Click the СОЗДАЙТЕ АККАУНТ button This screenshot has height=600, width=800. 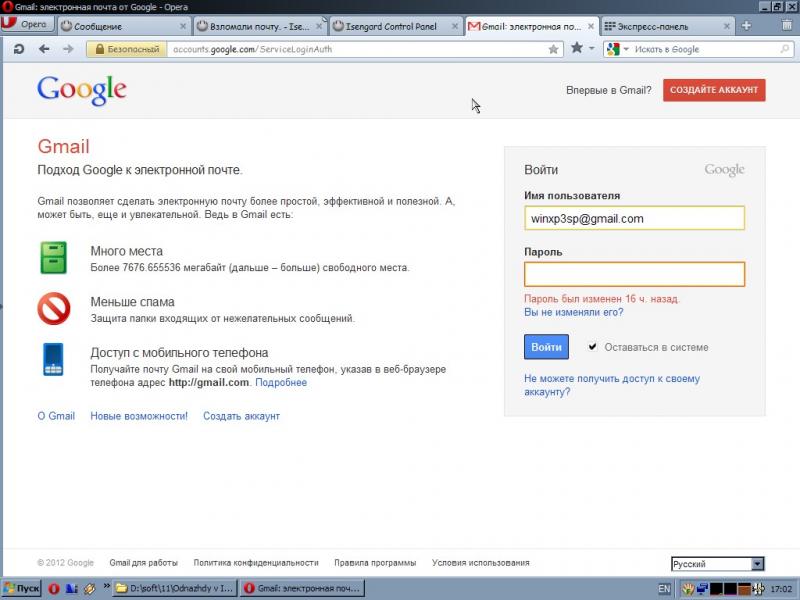714,90
